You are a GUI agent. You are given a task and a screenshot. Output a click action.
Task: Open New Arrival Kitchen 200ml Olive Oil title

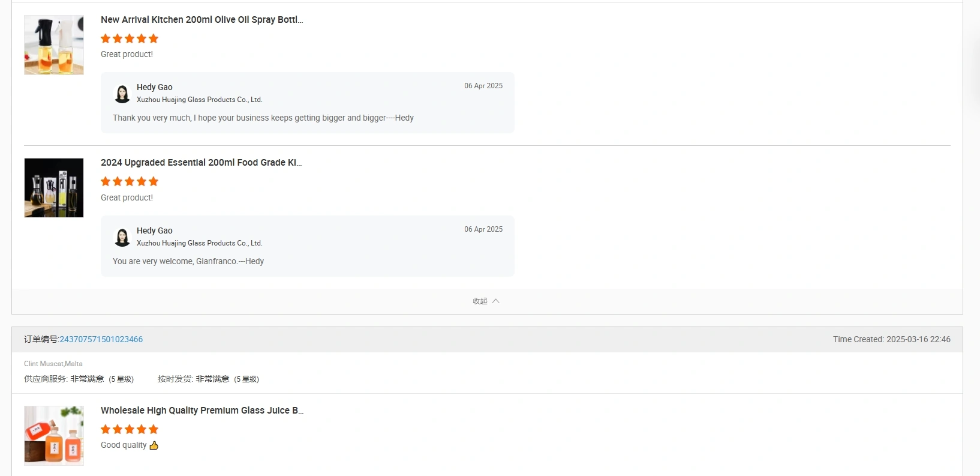pyautogui.click(x=202, y=19)
